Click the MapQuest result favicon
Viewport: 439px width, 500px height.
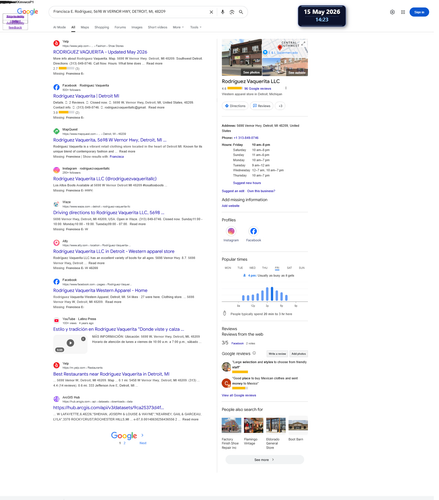coord(56,131)
